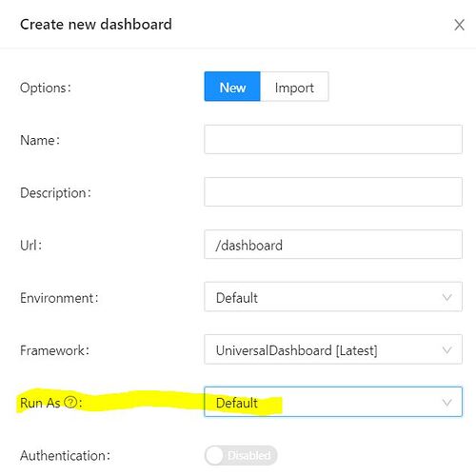This screenshot has width=476, height=476.
Task: Enable the Authentication toggle switch
Action: tap(241, 455)
